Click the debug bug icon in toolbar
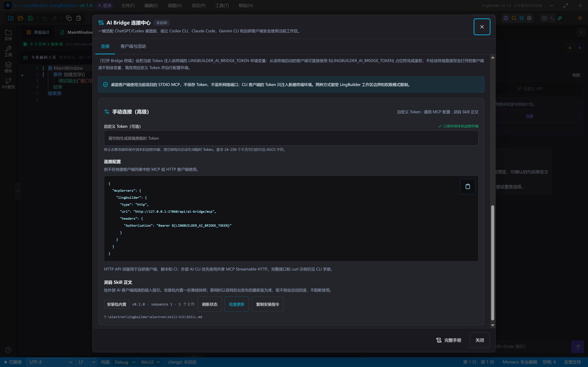The image size is (588, 367). point(506,18)
